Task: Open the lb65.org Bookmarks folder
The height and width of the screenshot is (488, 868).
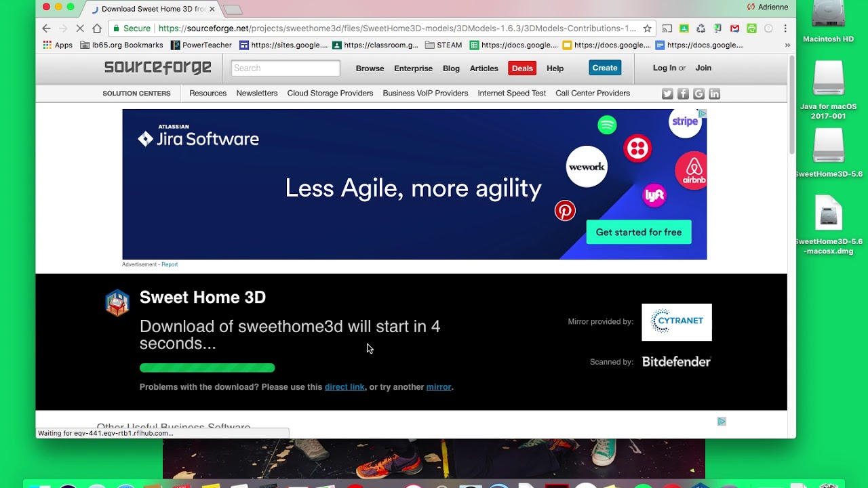Action: click(121, 45)
